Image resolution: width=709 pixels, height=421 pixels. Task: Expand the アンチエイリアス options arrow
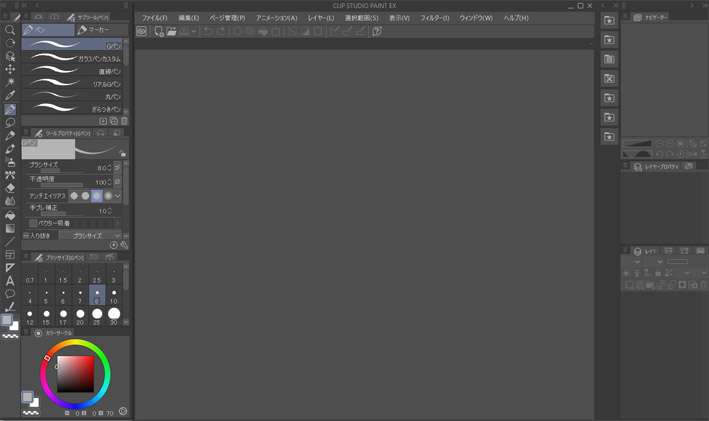pos(117,196)
